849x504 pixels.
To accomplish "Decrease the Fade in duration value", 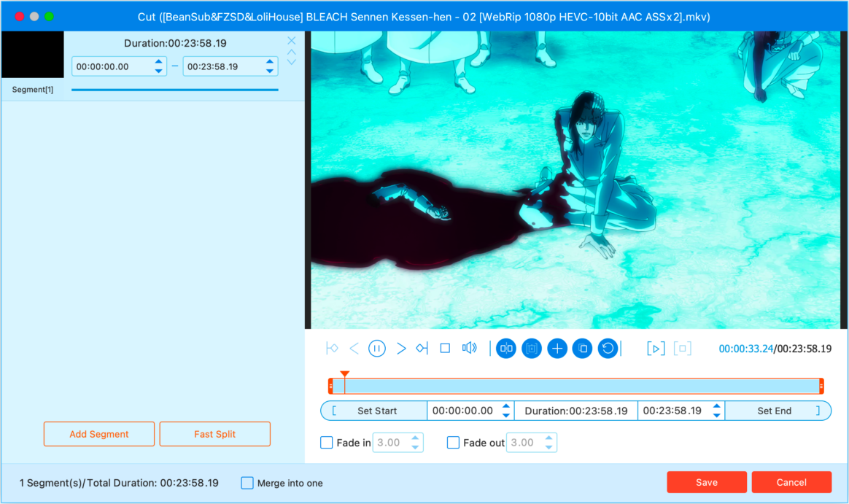I will (415, 447).
